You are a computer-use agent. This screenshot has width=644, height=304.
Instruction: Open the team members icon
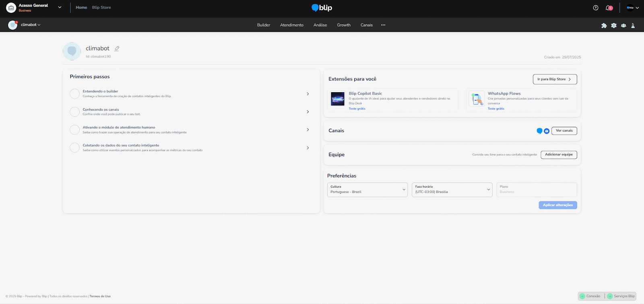[x=623, y=25]
